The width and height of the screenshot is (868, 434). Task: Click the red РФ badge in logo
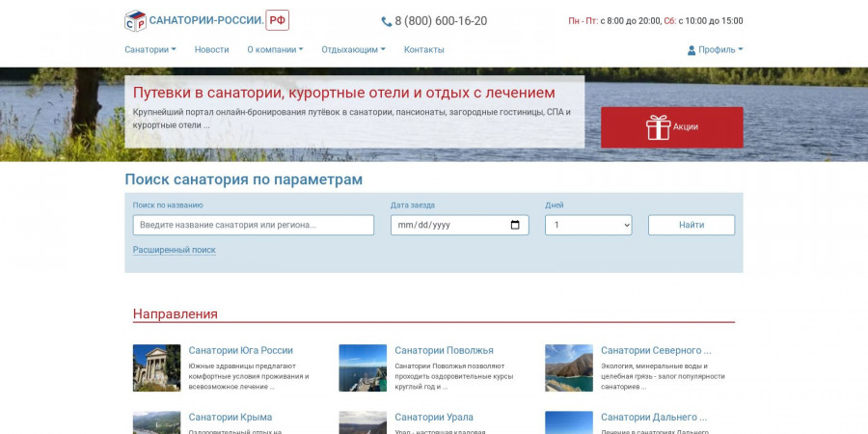278,20
